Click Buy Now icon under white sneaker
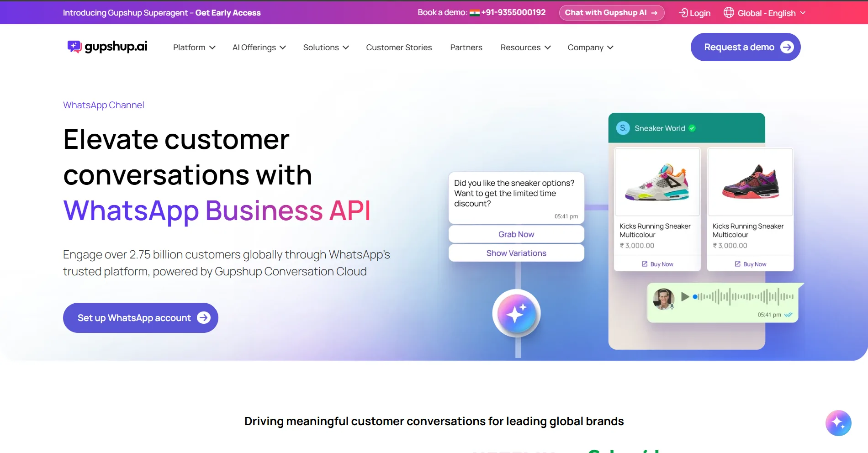Viewport: 868px width, 453px height. click(x=645, y=264)
